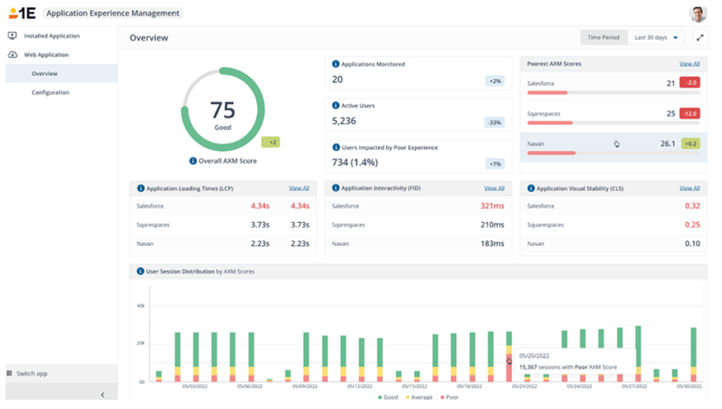
Task: Click info icon beside Active Users
Action: click(x=336, y=104)
